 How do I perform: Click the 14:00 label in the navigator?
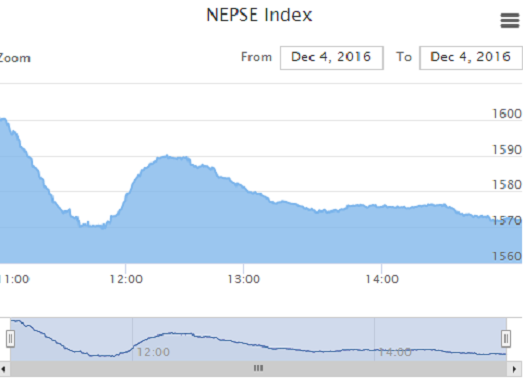(395, 352)
